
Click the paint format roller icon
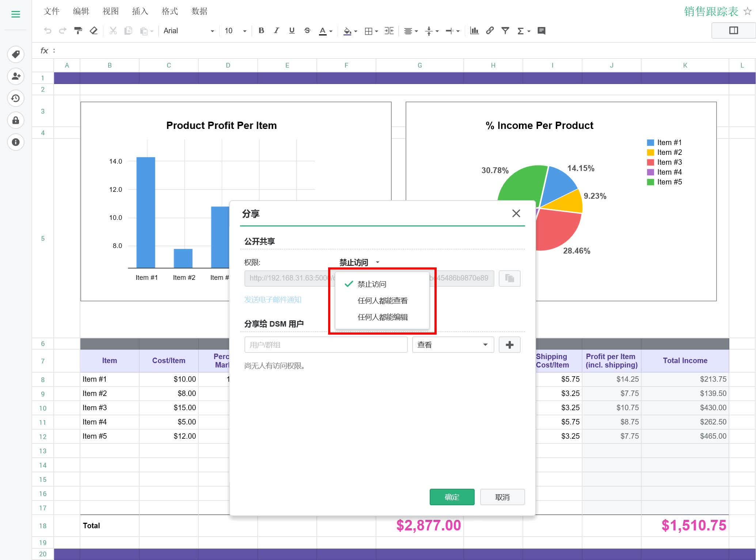pyautogui.click(x=78, y=31)
